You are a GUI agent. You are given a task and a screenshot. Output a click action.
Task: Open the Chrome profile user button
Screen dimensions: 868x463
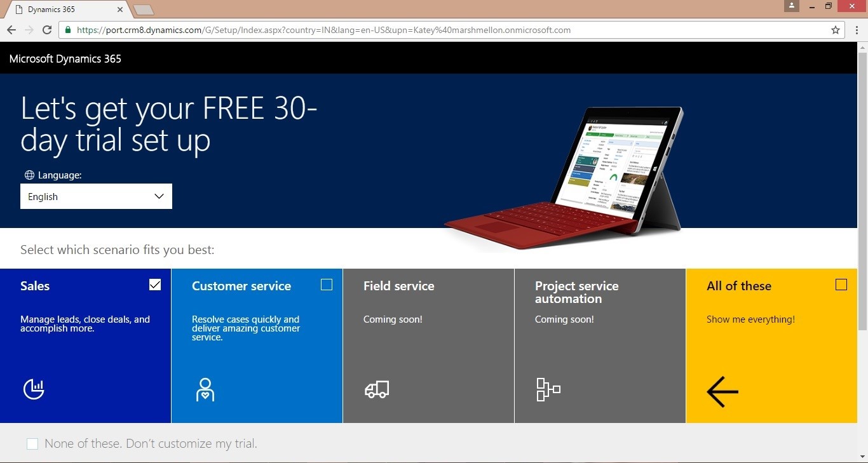tap(791, 6)
